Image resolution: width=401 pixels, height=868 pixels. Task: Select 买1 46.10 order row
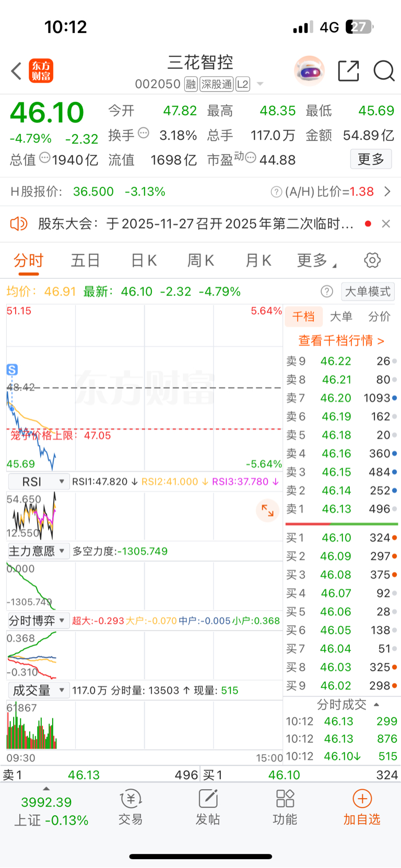click(x=341, y=538)
